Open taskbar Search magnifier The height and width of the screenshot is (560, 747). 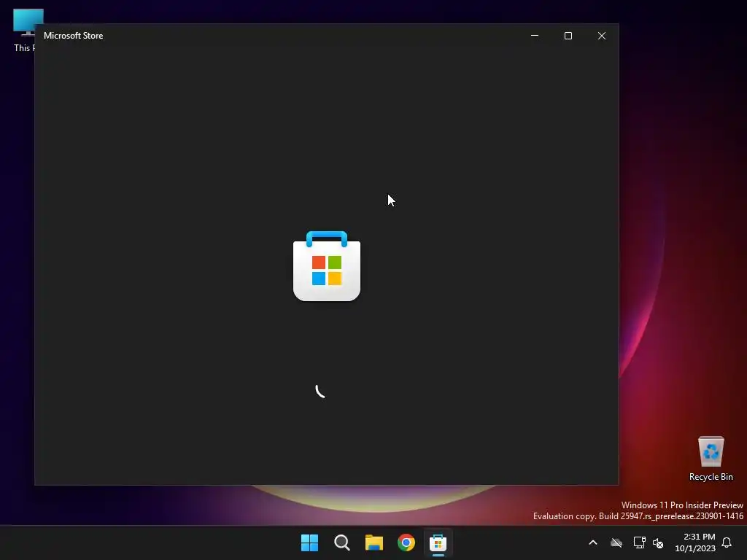(342, 542)
